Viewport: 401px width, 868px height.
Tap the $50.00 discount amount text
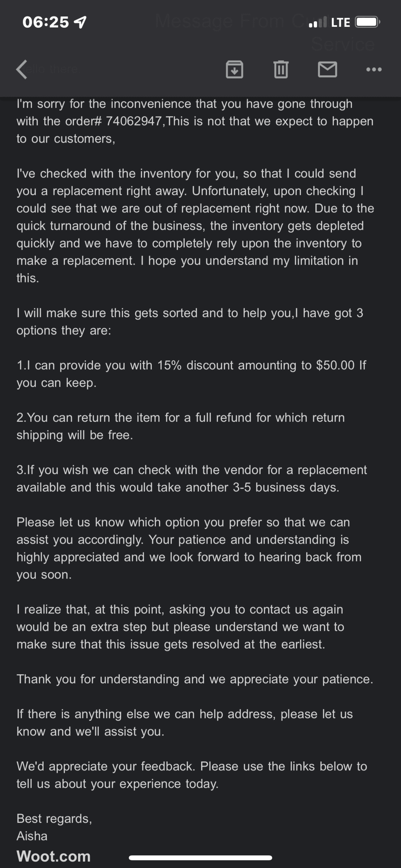coord(335,365)
